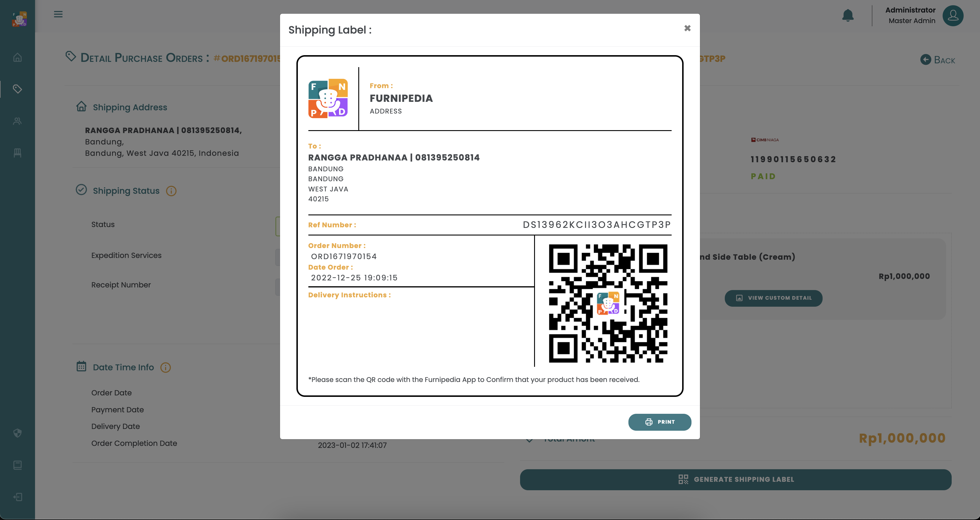Viewport: 980px width, 520px height.
Task: Click the Furnipedia logo in sidebar top
Action: click(x=19, y=19)
